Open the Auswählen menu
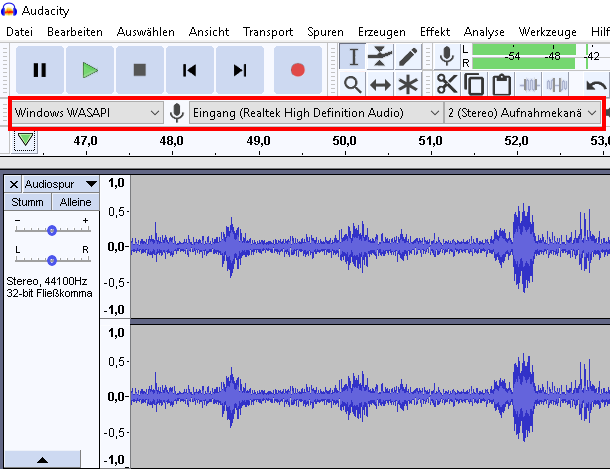This screenshot has width=610, height=469. click(145, 32)
